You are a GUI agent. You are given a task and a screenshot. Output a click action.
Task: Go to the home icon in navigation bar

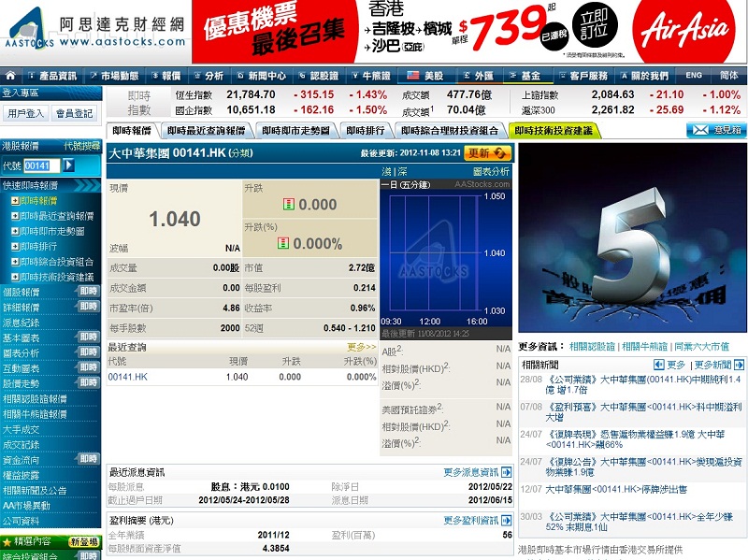(x=10, y=76)
